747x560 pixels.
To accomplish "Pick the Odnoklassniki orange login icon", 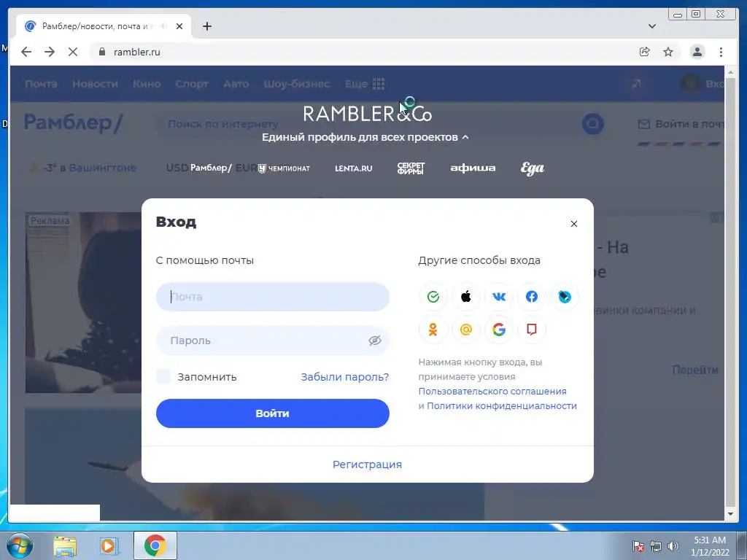I will tap(433, 330).
